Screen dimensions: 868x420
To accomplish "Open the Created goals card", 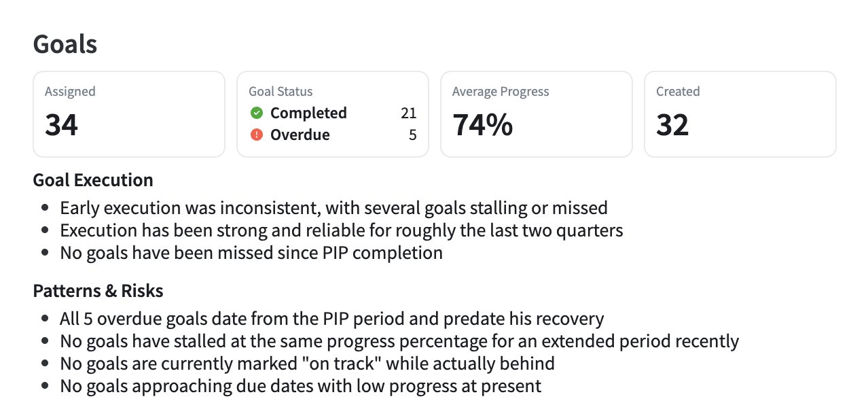I will (740, 114).
